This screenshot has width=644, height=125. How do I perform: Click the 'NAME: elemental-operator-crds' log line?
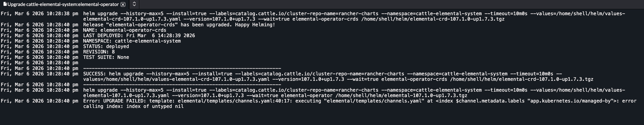click(x=125, y=30)
